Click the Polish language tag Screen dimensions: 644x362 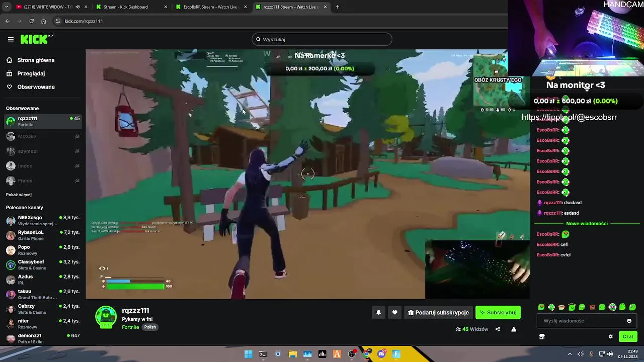(150, 327)
